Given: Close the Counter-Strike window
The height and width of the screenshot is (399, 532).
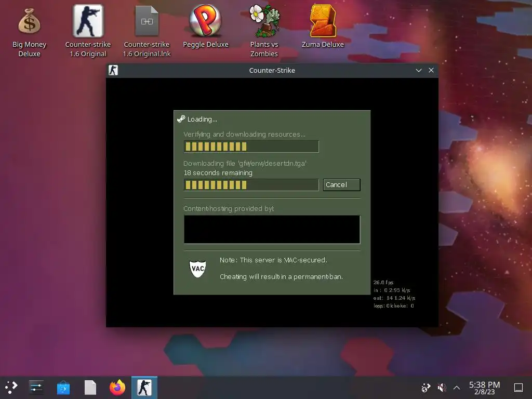Looking at the screenshot, I should pyautogui.click(x=431, y=70).
